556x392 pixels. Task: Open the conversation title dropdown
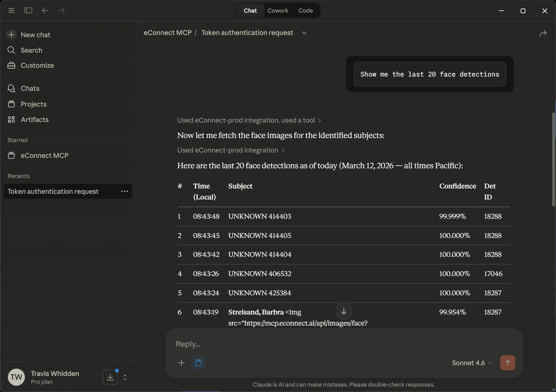click(304, 32)
